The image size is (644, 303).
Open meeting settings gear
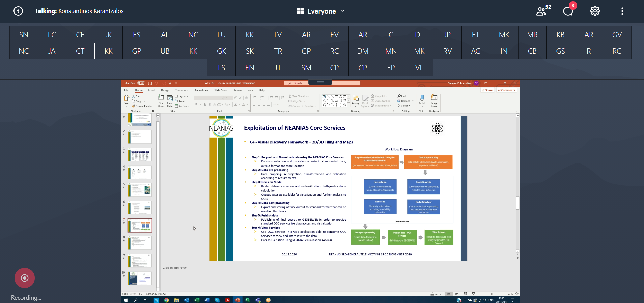(x=595, y=11)
